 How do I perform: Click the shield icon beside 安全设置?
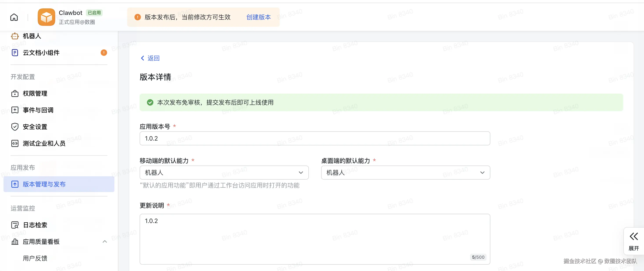15,127
